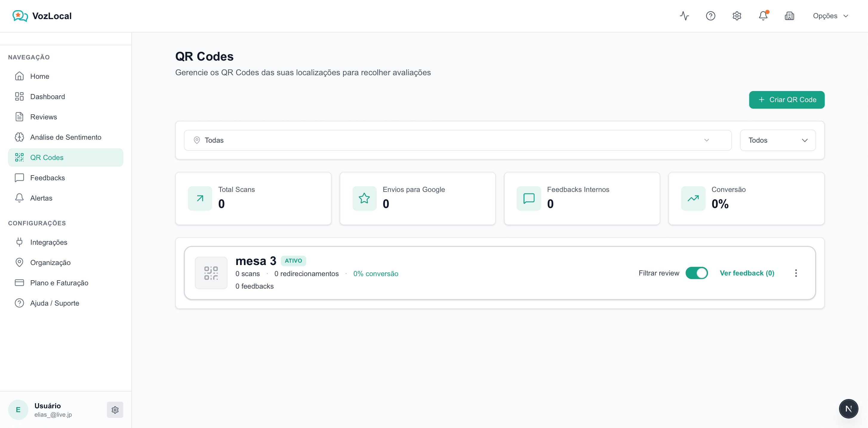Select QR Codes in navigation
The width and height of the screenshot is (868, 428).
65,157
